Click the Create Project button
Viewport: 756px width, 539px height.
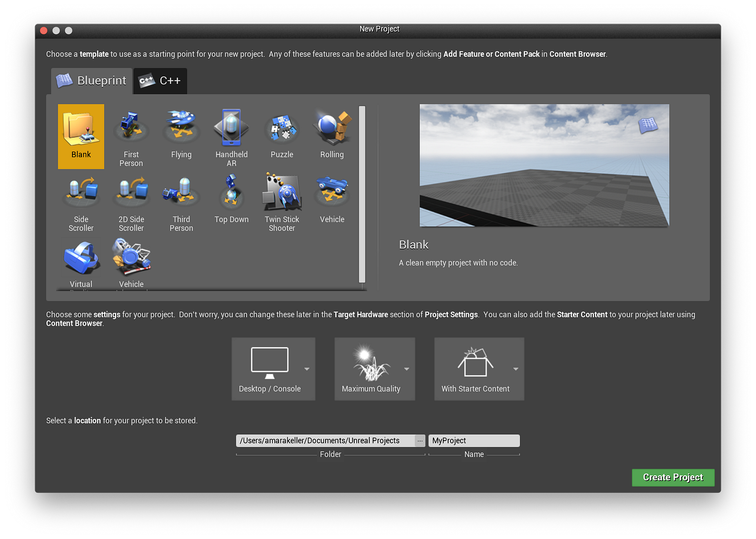coord(673,477)
